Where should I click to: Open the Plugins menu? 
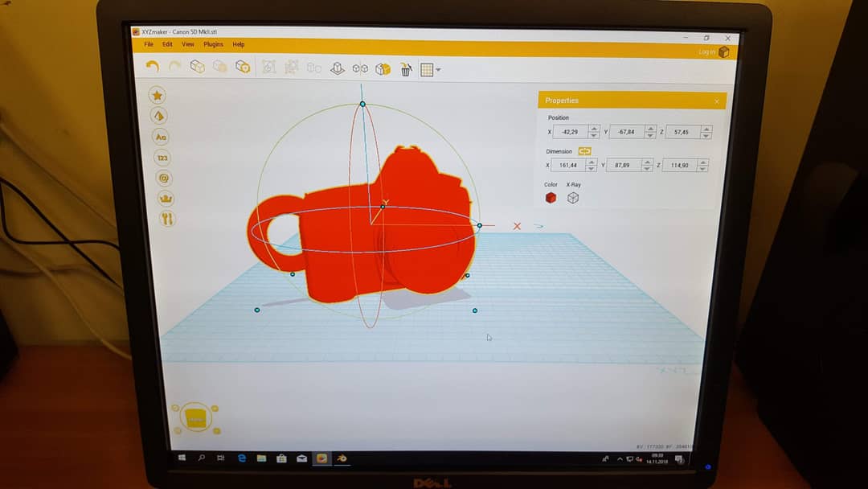pos(213,45)
